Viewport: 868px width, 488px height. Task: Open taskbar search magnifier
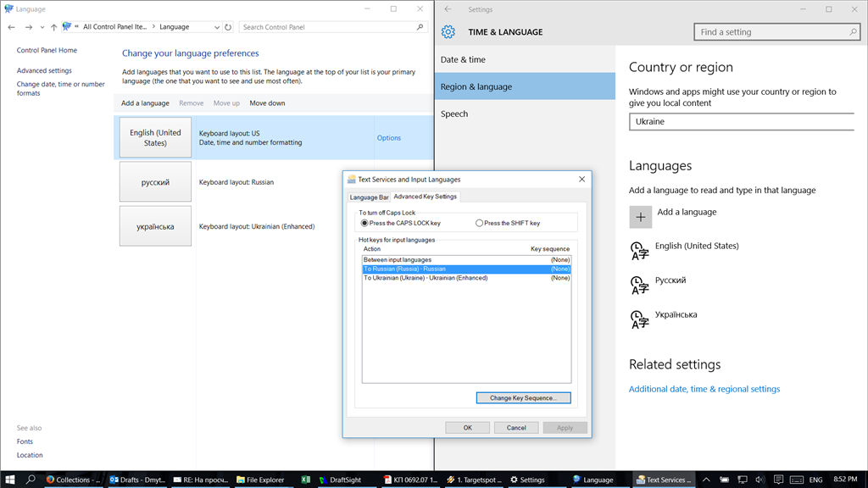(x=31, y=480)
